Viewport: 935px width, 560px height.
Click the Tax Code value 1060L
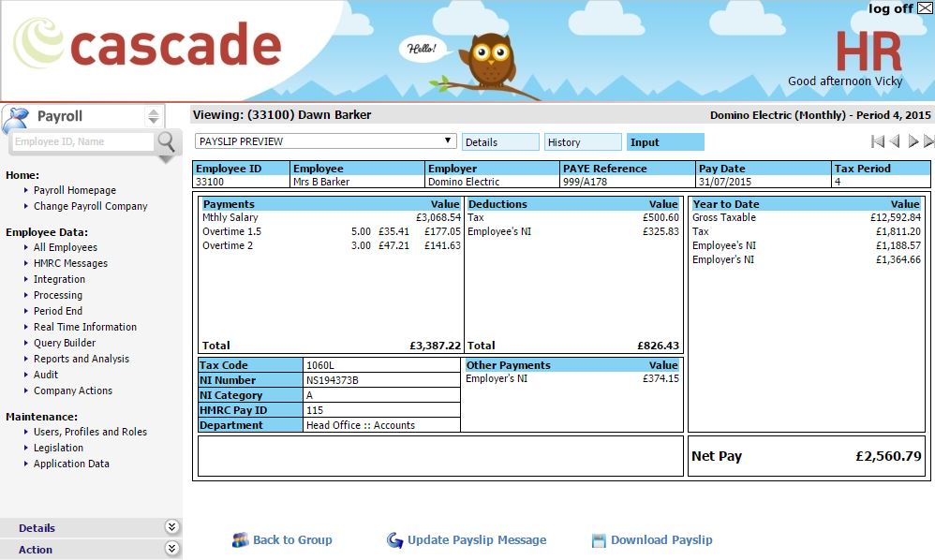(x=320, y=365)
